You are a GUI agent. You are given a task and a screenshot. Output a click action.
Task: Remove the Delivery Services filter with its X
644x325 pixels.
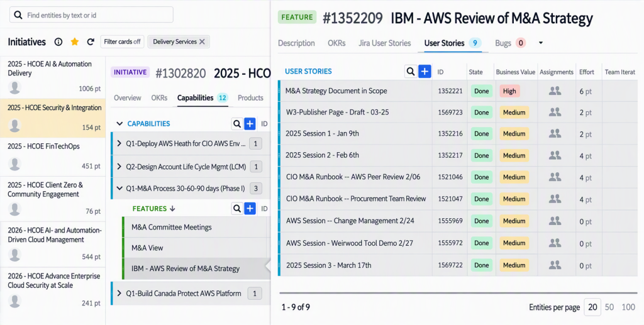tap(202, 41)
